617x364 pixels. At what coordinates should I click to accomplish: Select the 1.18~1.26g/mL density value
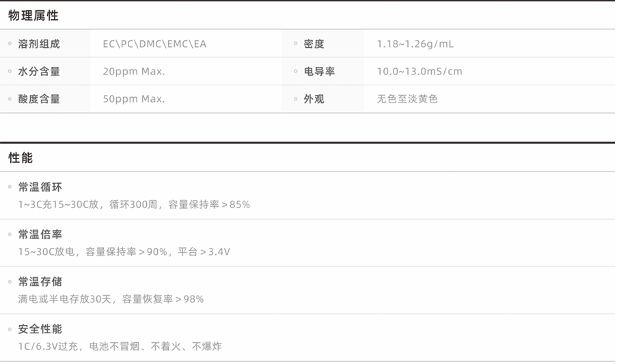(415, 44)
